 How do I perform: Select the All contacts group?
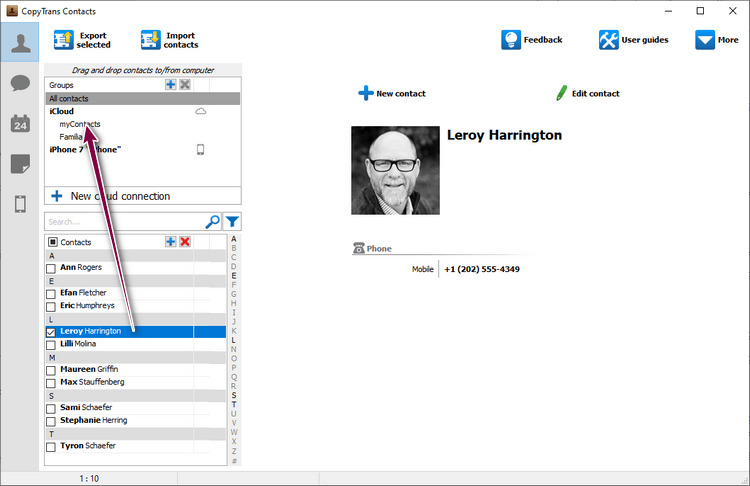tap(143, 99)
